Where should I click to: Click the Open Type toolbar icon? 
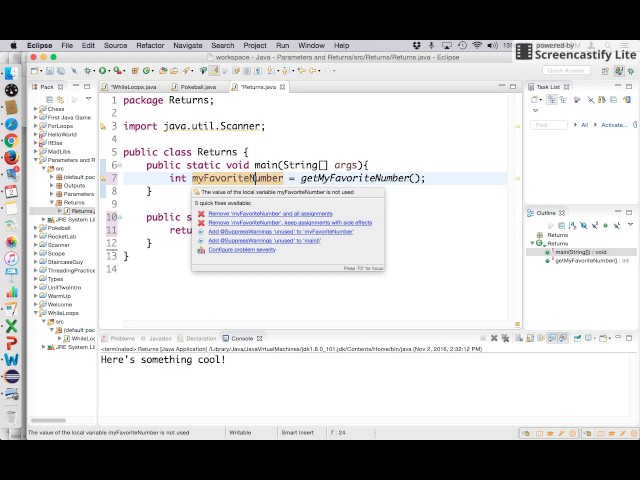[163, 71]
